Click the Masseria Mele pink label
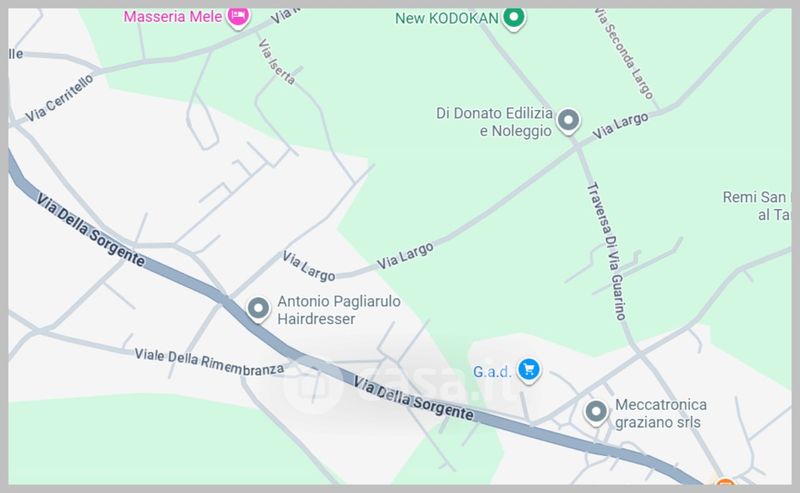Screen dimensions: 800x493 (172, 17)
